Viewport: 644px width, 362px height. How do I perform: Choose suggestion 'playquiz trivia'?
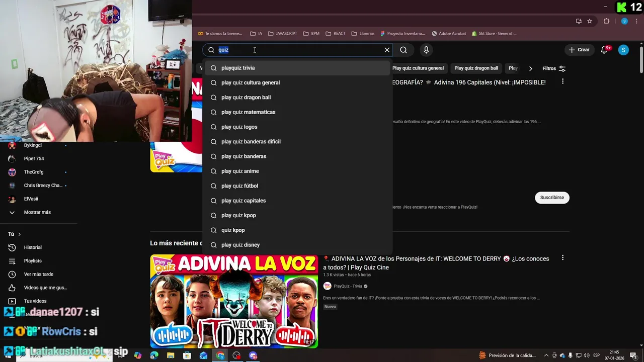[x=298, y=68]
